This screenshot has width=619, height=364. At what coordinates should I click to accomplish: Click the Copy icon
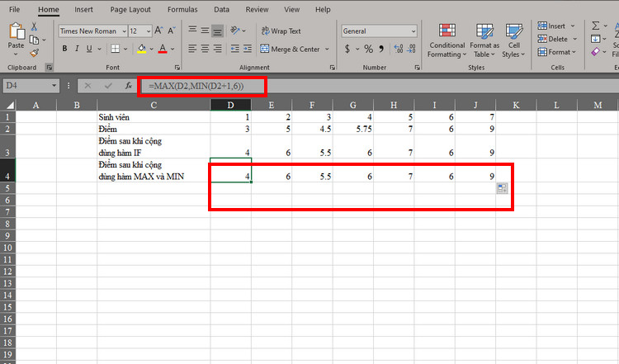coord(35,40)
